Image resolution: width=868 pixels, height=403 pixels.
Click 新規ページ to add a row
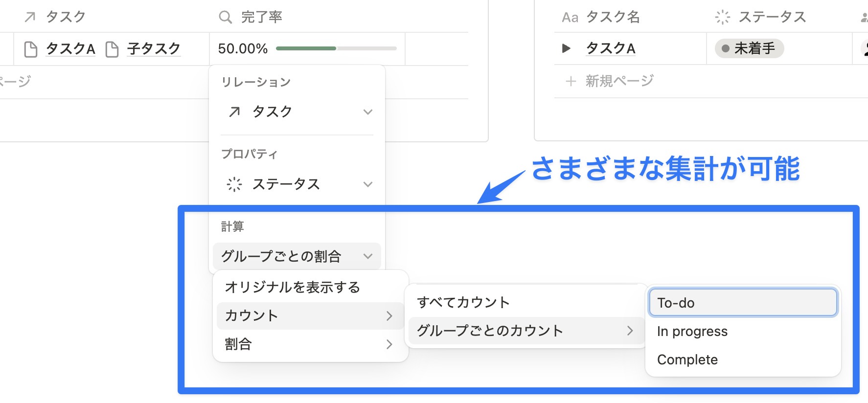(x=620, y=81)
